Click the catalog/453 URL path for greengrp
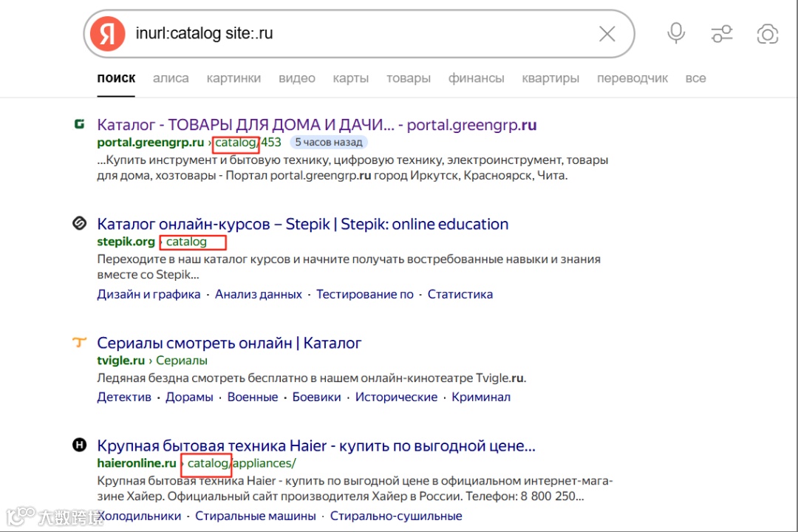The height and width of the screenshot is (532, 798). pyautogui.click(x=248, y=143)
